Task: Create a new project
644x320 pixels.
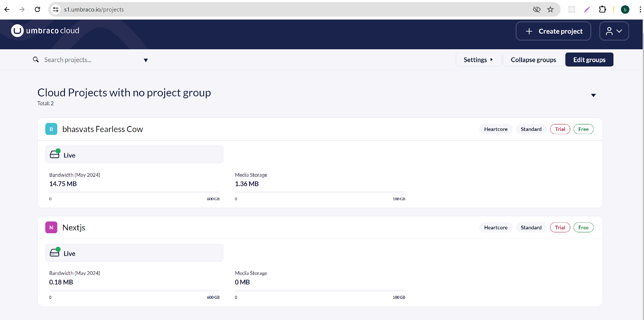Action: click(x=553, y=31)
